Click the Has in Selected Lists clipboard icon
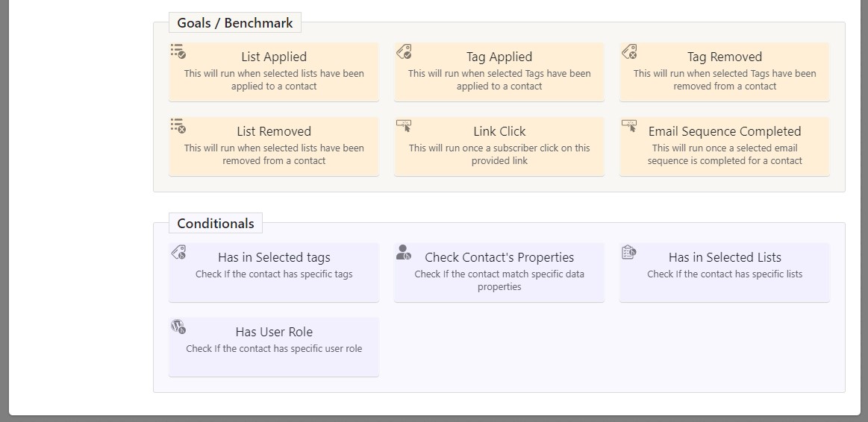 [x=629, y=252]
